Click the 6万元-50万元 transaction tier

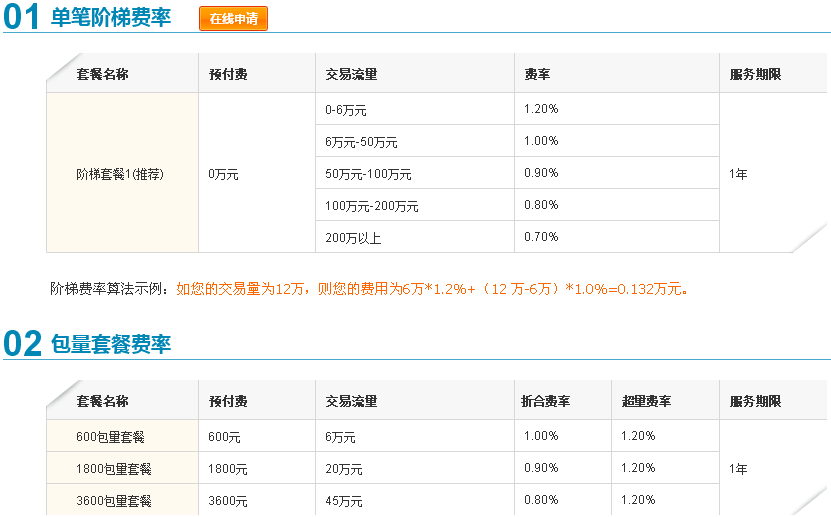click(361, 142)
